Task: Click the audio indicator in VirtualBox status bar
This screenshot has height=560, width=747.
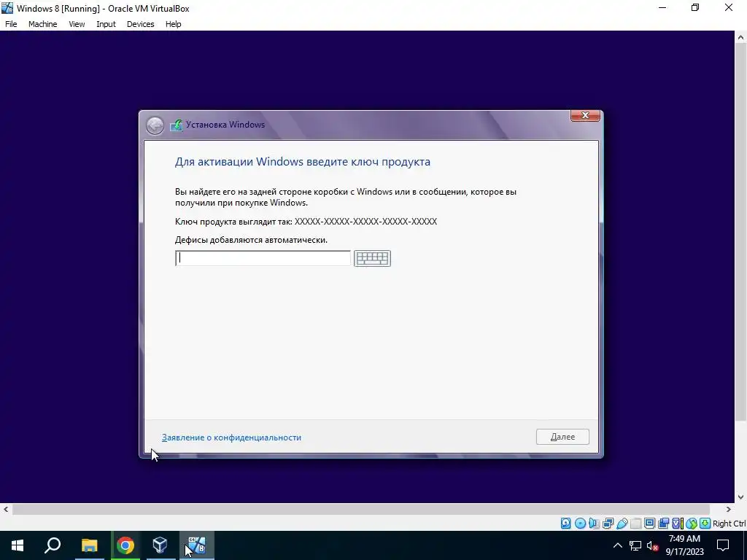Action: (594, 524)
